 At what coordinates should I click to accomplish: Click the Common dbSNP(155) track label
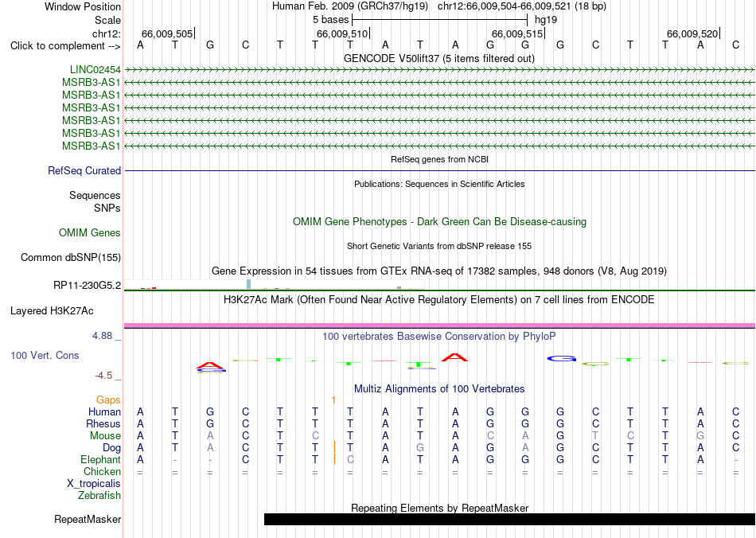70,257
